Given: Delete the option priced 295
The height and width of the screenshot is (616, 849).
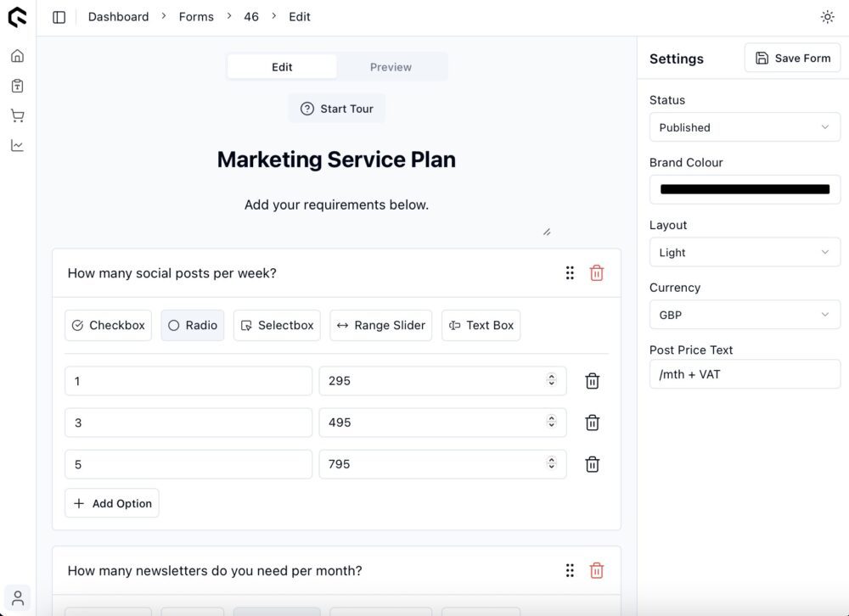Looking at the screenshot, I should pos(593,380).
